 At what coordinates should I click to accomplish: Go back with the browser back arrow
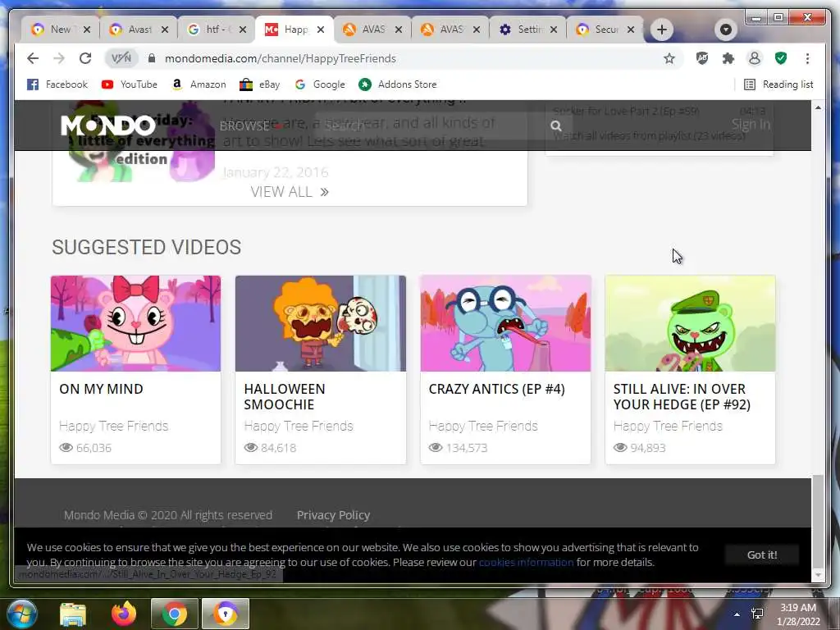point(33,58)
